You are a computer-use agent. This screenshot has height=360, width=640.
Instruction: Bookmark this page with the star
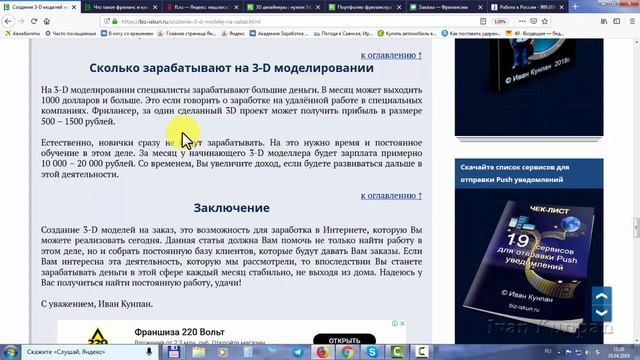(544, 21)
